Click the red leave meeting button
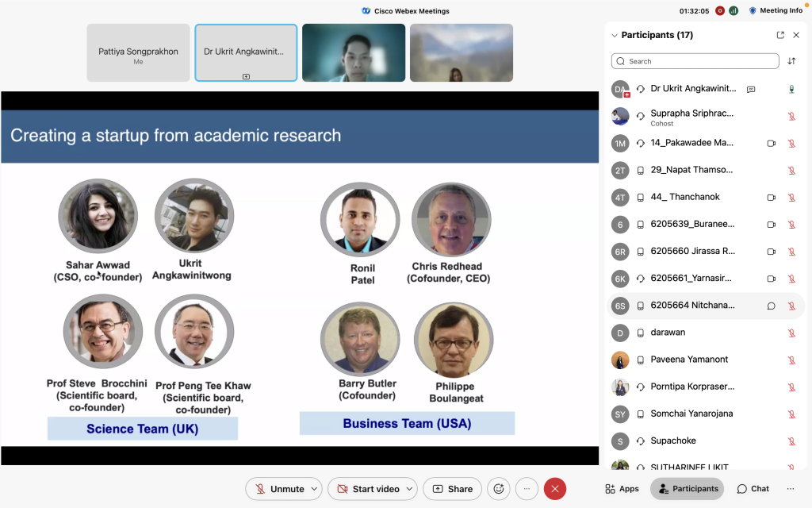The height and width of the screenshot is (508, 812). [554, 489]
